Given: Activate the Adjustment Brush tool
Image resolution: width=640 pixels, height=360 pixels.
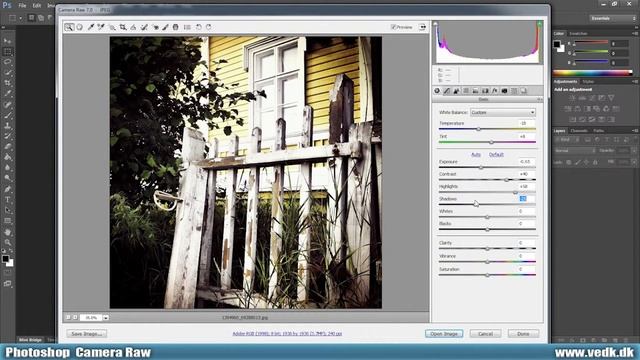Looking at the screenshot, I should (x=165, y=27).
